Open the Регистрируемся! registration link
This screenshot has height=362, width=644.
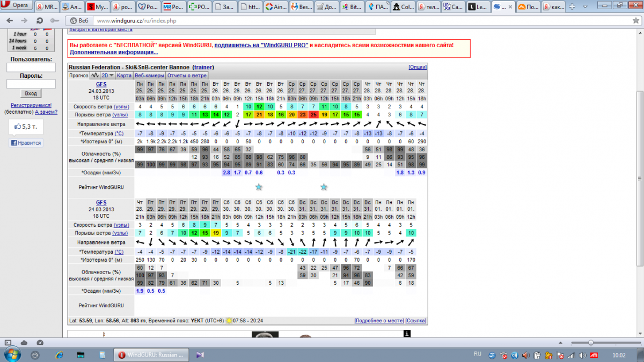point(31,106)
